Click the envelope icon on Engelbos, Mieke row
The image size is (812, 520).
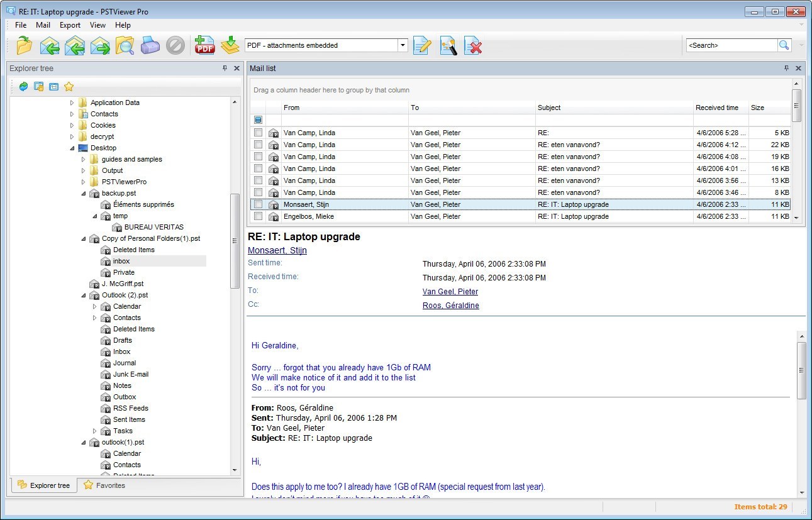coord(274,217)
